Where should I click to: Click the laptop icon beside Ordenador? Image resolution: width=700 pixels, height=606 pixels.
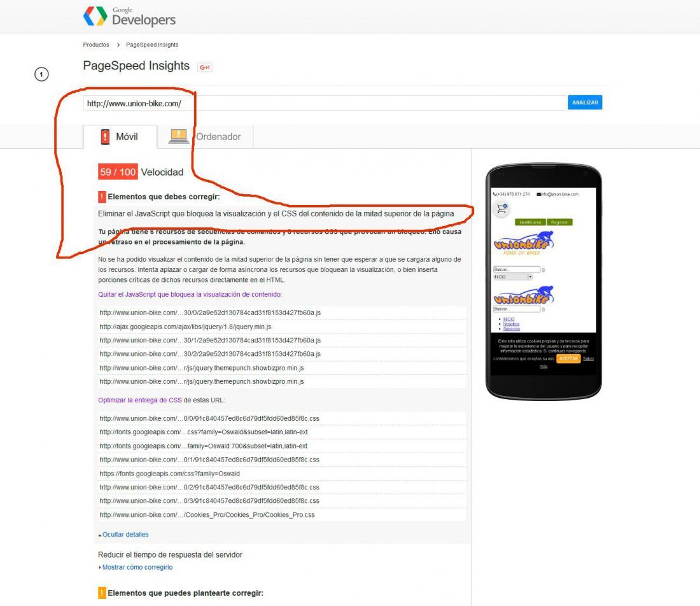179,136
